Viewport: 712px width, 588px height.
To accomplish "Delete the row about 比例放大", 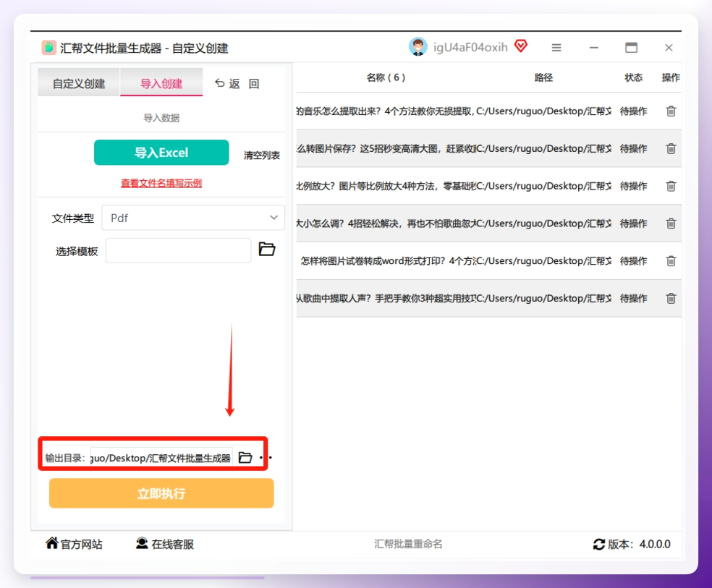I will click(671, 186).
